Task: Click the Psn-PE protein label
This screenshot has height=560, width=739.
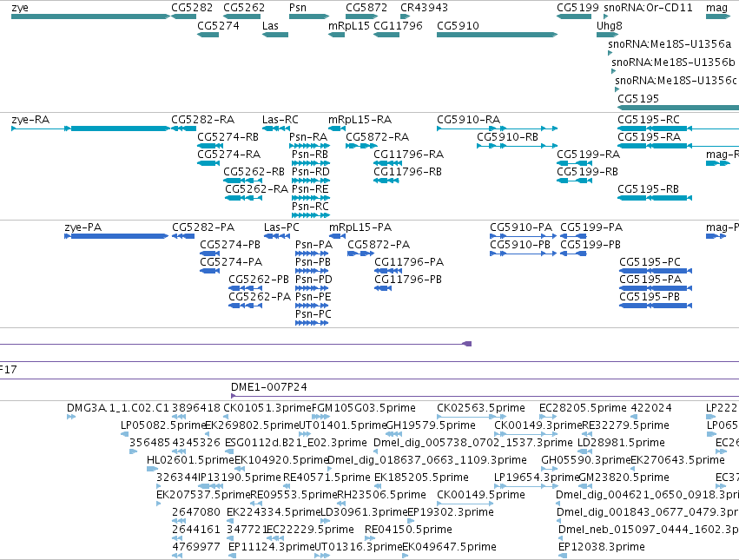Action: (313, 297)
